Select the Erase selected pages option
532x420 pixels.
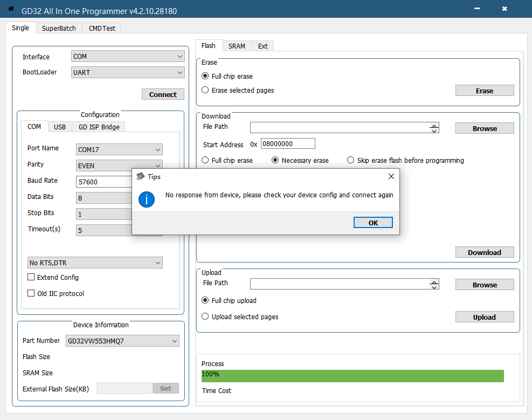coord(205,90)
